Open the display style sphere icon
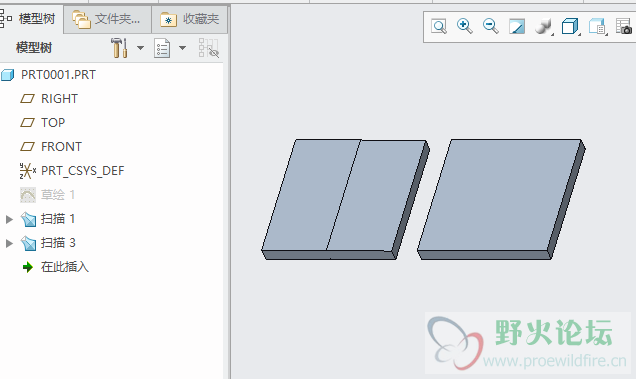Image resolution: width=636 pixels, height=379 pixels. [543, 27]
